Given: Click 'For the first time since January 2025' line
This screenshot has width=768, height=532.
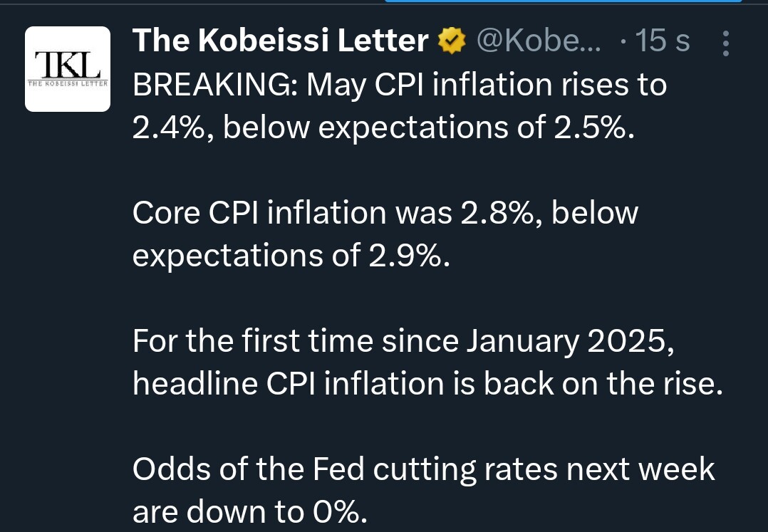Looking at the screenshot, I should coord(403,341).
